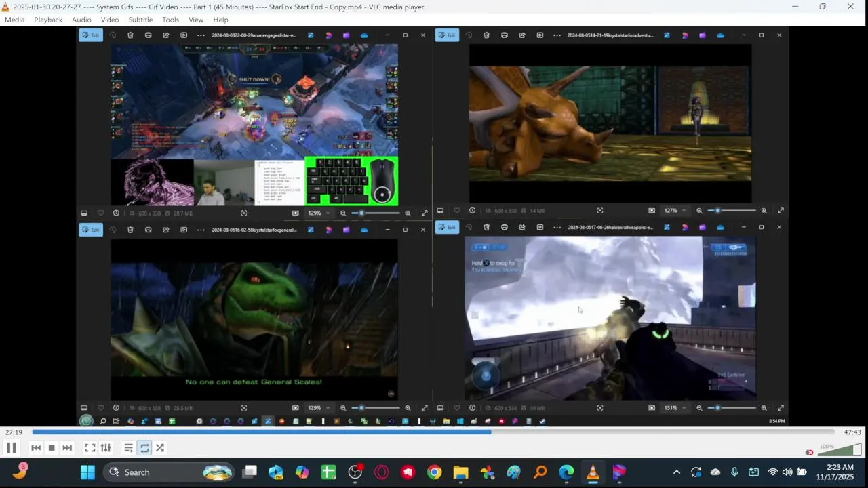The image size is (868, 488).
Task: Share from the halobrallweapons Photos window
Action: click(521, 227)
